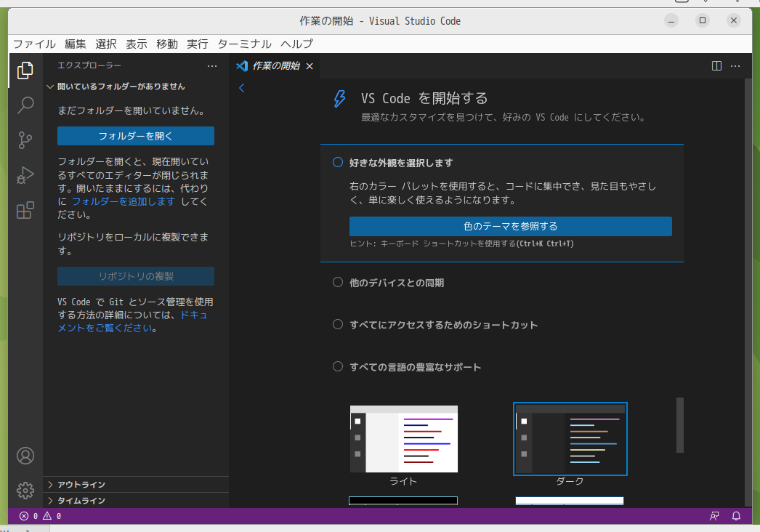Open the 表示 menu
The width and height of the screenshot is (760, 532).
click(x=136, y=44)
